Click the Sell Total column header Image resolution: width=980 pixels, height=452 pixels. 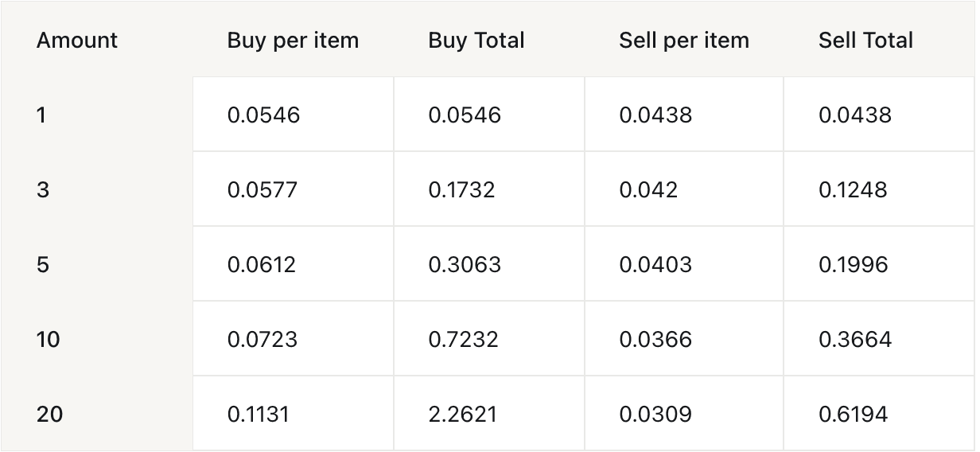pyautogui.click(x=865, y=41)
